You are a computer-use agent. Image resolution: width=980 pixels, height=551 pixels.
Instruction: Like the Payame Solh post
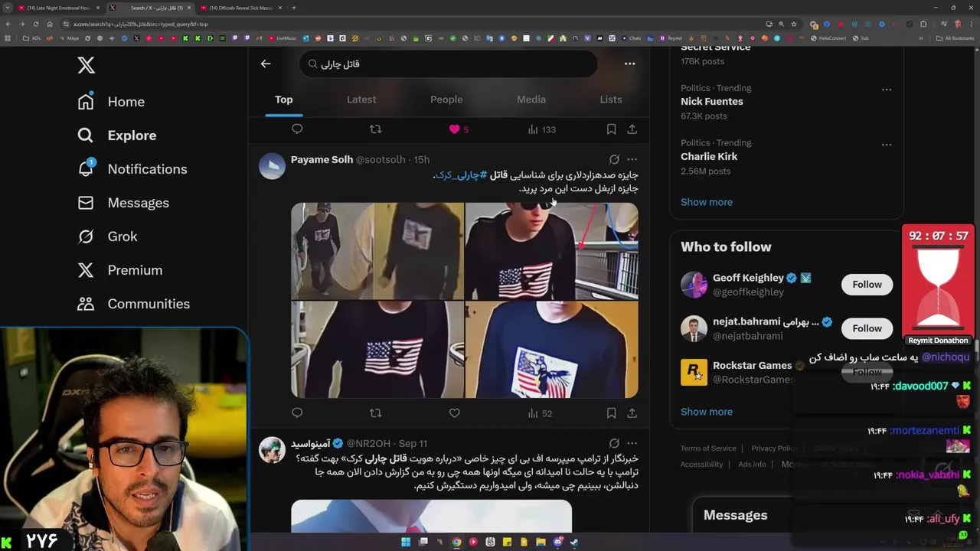(x=454, y=413)
